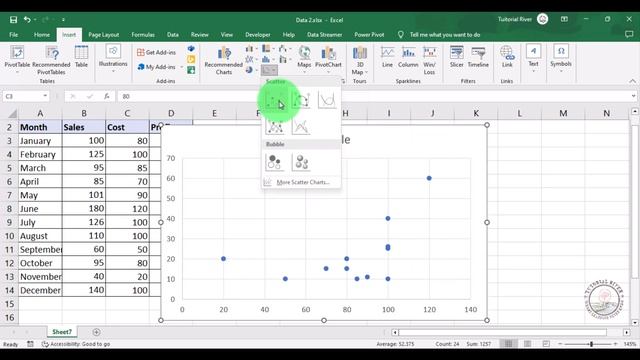The height and width of the screenshot is (360, 640).
Task: Select the Sheet7 tab
Action: (x=62, y=332)
